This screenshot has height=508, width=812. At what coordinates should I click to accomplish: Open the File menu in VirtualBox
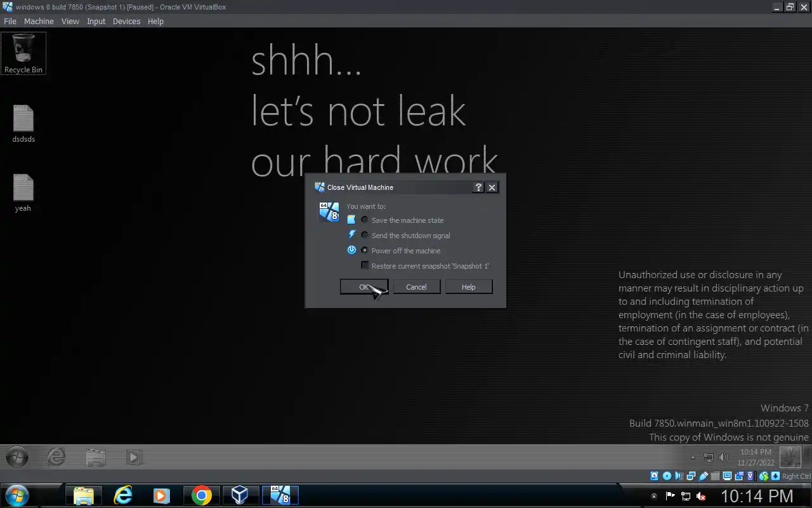point(10,21)
